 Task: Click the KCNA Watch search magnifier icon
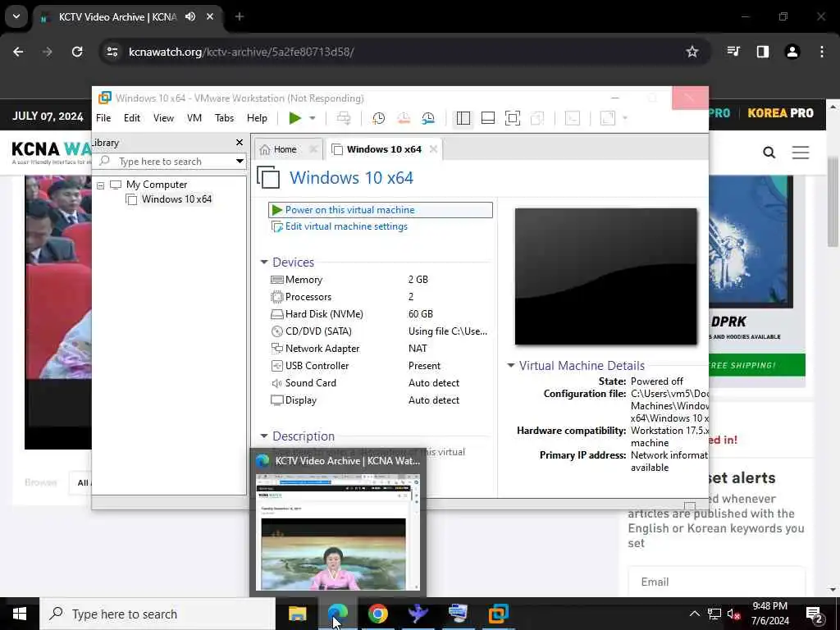tap(769, 153)
